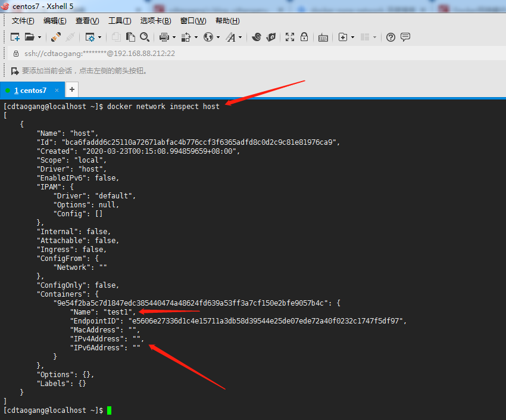506x420 pixels.
Task: Click the New tab group icon
Action: (x=343, y=37)
